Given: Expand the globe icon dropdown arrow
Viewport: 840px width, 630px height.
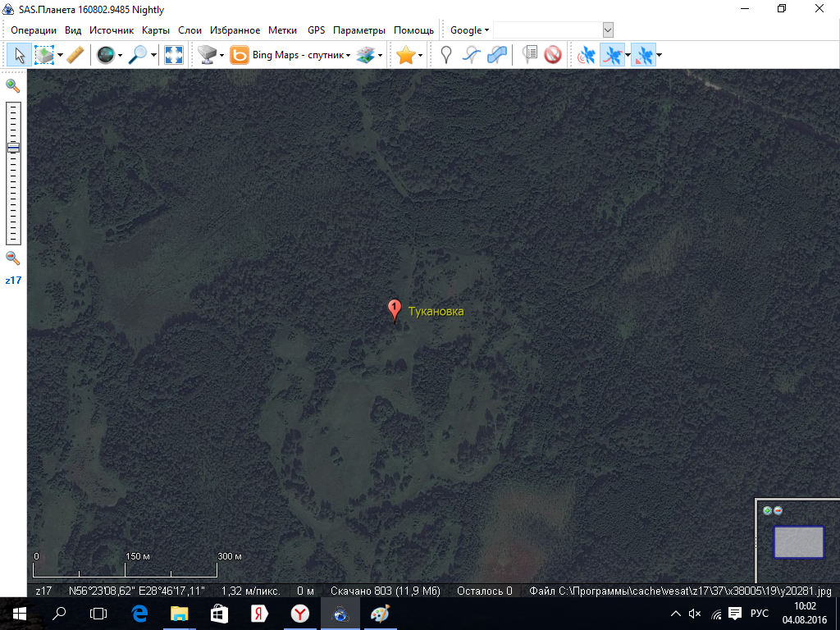Looking at the screenshot, I should coord(120,55).
